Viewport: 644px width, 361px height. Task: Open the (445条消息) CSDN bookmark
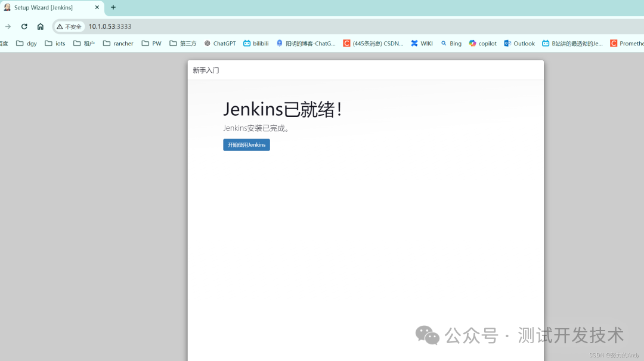(373, 43)
